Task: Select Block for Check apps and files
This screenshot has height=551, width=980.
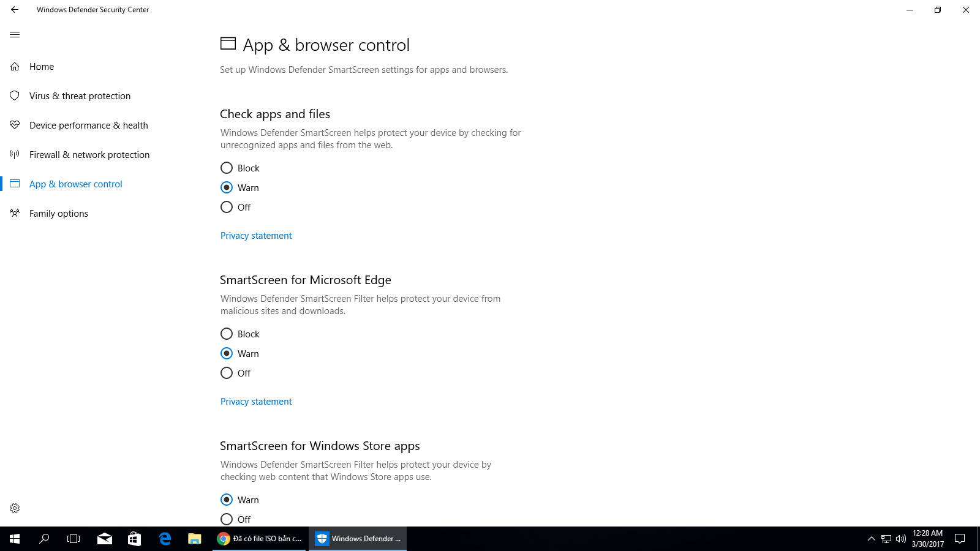Action: [x=239, y=168]
